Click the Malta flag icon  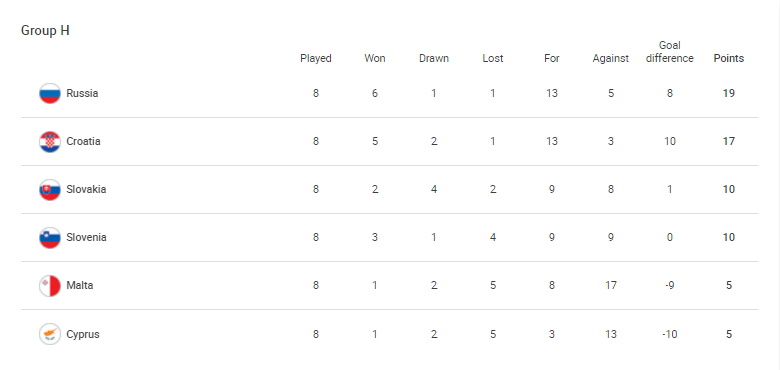click(x=50, y=285)
